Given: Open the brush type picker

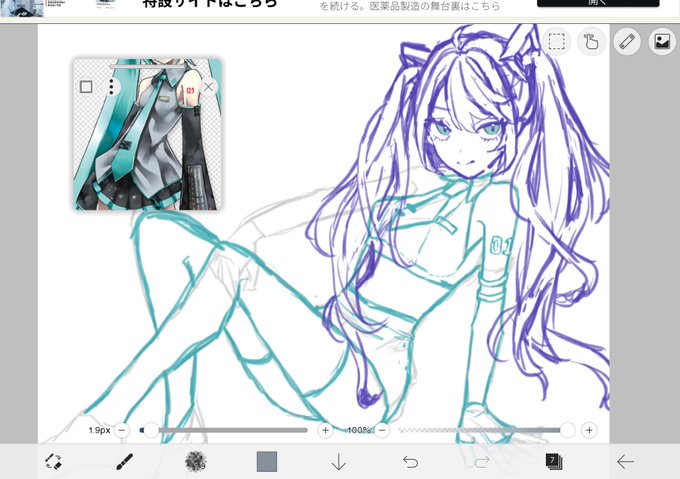Looking at the screenshot, I should 196,462.
